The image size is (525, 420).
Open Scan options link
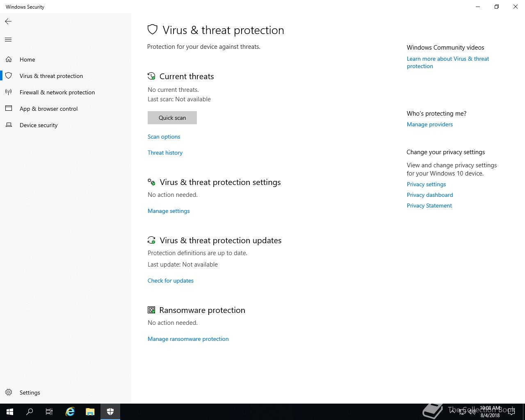164,137
